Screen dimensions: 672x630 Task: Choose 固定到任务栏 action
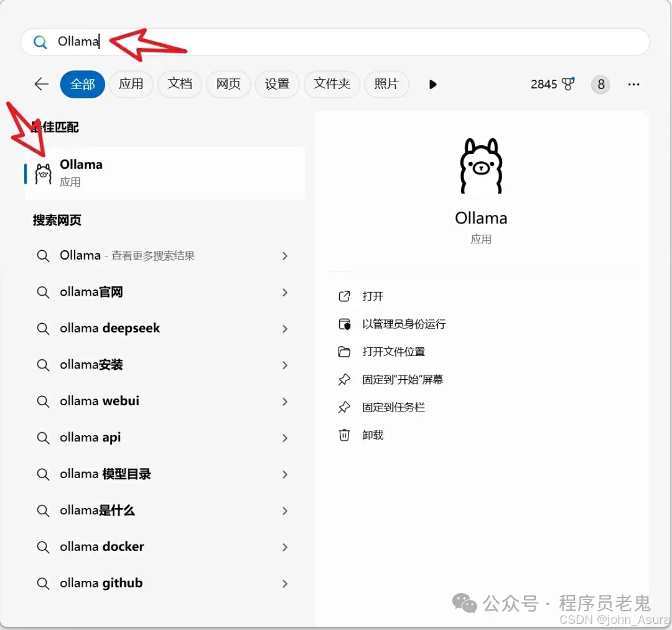click(393, 407)
